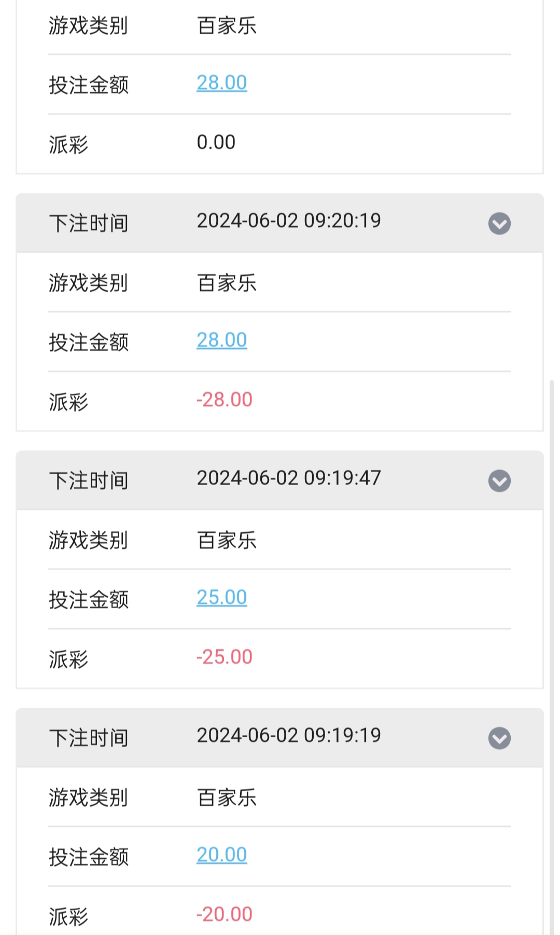Tap the 派彩 label beside -25.00
Screen dimensions: 560x935
pos(68,659)
